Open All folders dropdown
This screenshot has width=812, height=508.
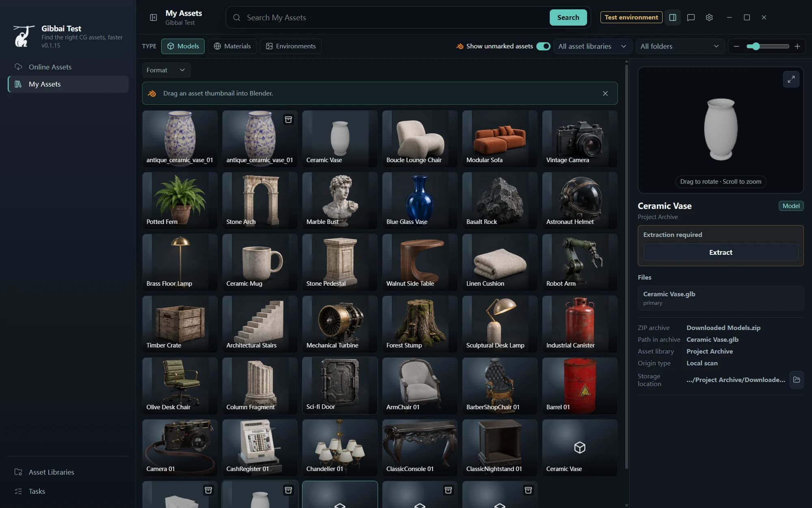[680, 46]
